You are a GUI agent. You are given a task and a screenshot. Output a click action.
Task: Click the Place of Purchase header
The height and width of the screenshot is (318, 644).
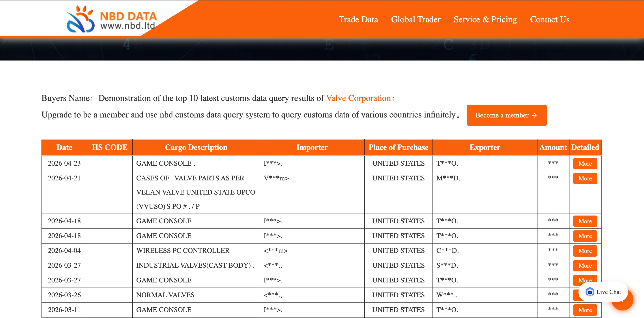pyautogui.click(x=399, y=147)
